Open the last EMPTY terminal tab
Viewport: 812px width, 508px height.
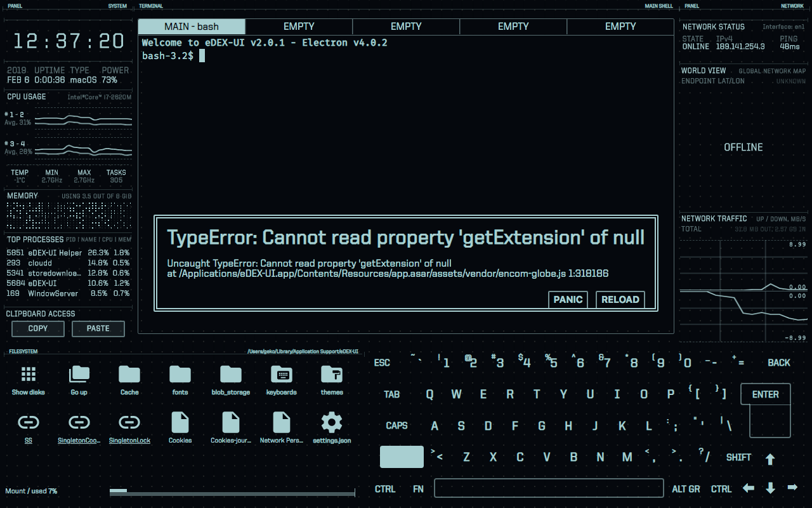(x=620, y=27)
